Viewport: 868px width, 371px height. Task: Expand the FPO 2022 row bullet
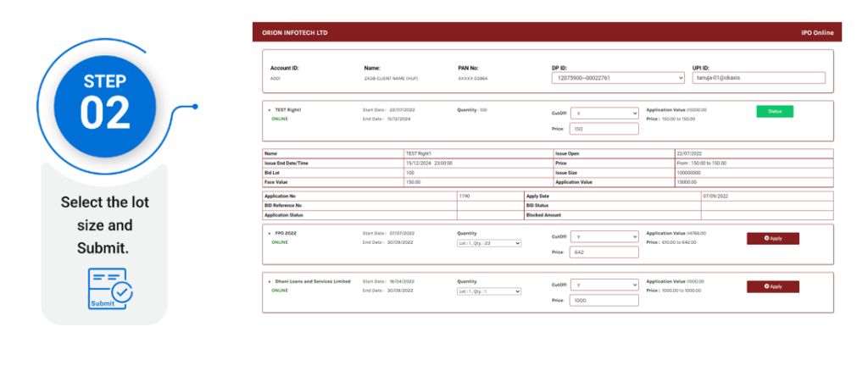point(270,233)
